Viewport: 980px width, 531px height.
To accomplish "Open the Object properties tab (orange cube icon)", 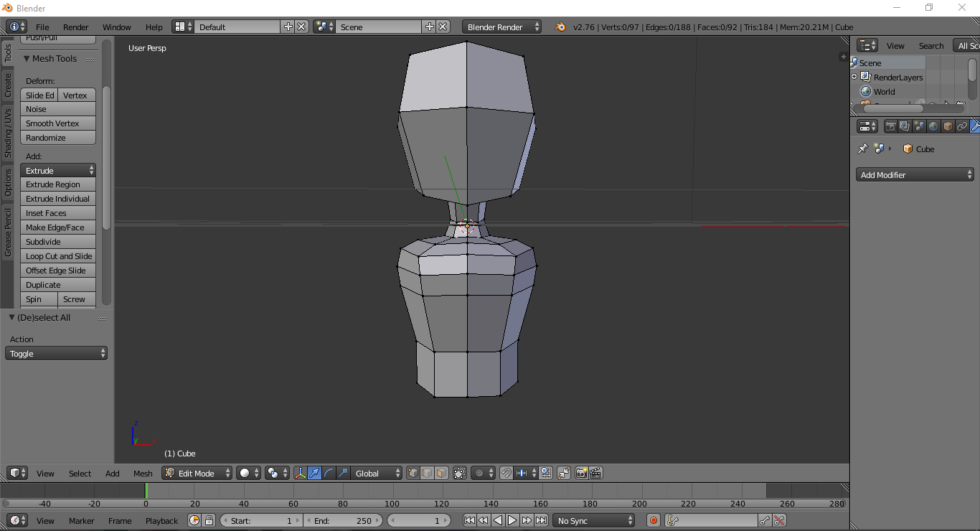I will [947, 126].
